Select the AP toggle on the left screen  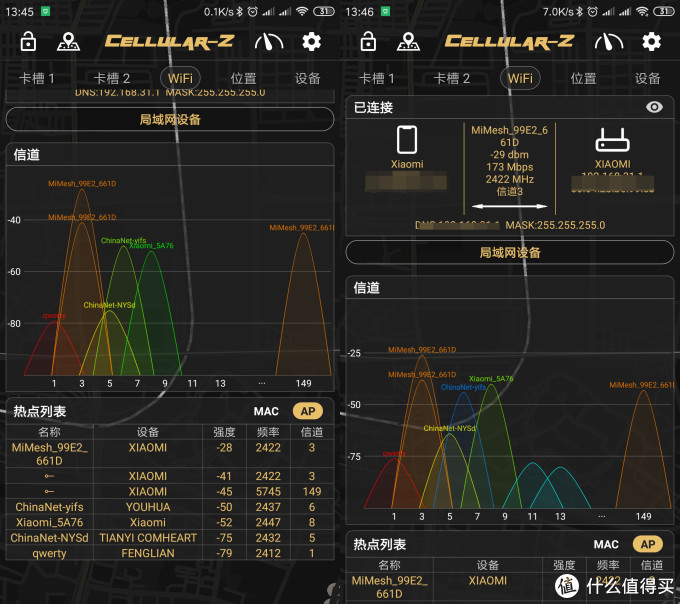[307, 411]
